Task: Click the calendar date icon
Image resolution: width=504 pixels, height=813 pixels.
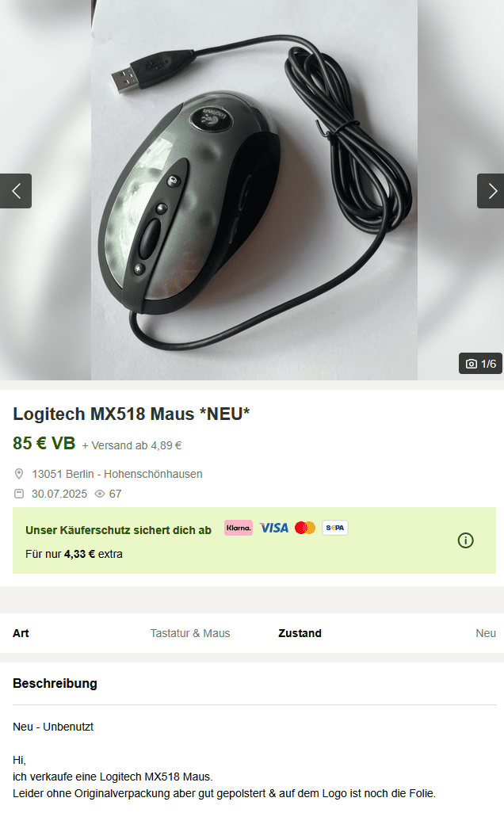Action: (x=19, y=494)
